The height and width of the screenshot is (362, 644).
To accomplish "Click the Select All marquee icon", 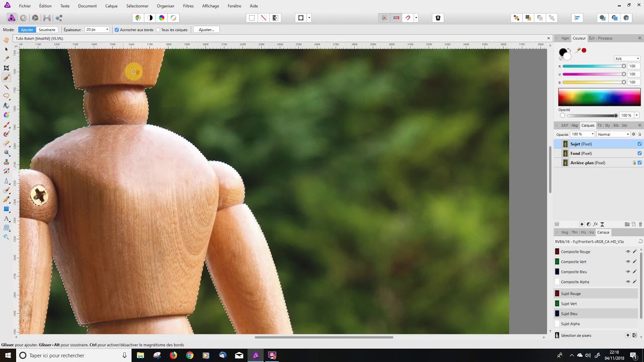I will [252, 18].
